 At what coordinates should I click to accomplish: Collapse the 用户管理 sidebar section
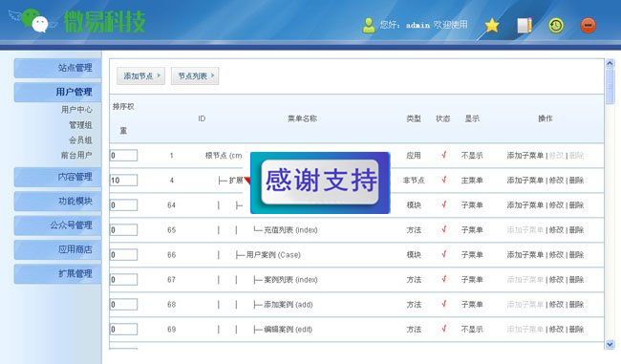(58, 92)
